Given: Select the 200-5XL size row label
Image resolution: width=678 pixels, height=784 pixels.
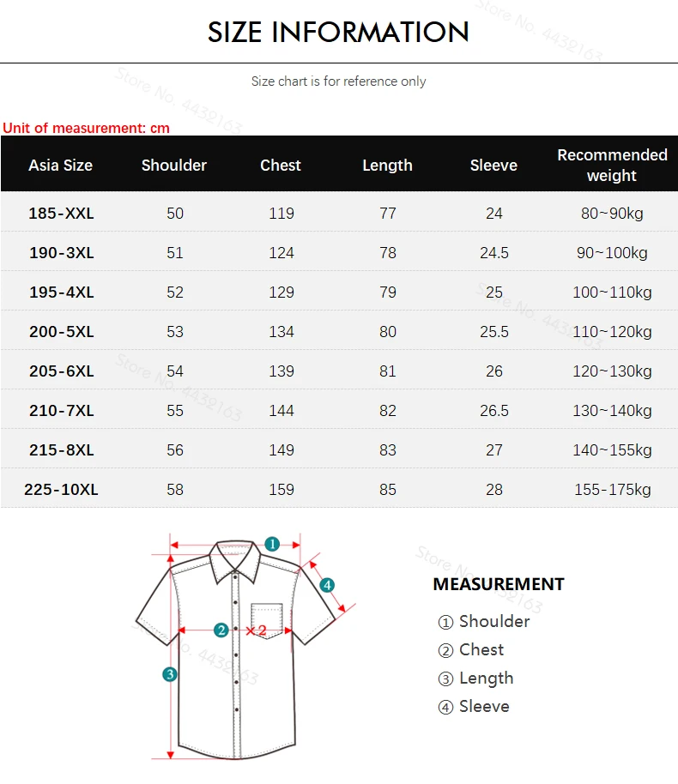Looking at the screenshot, I should 61,332.
